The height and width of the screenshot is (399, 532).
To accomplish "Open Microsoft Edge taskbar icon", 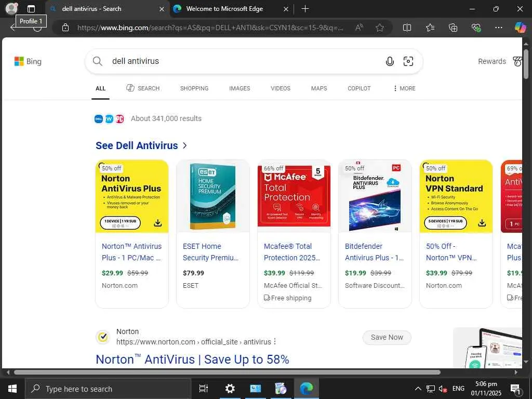I will pyautogui.click(x=306, y=389).
